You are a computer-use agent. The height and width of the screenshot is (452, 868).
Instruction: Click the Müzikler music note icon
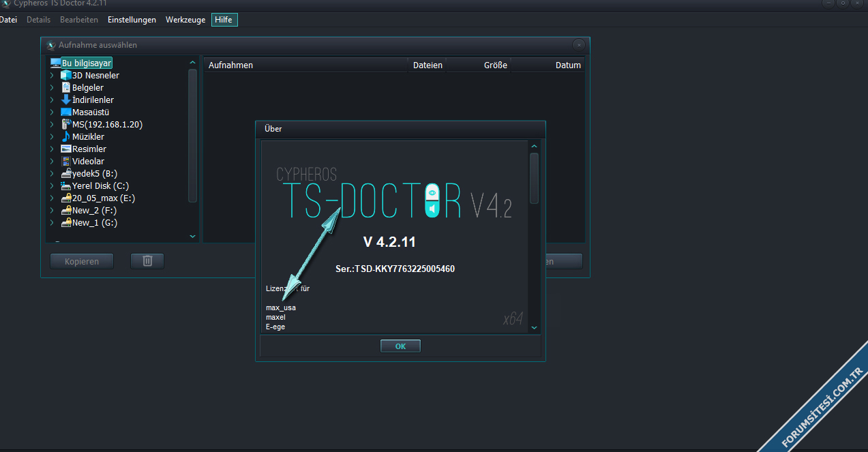(65, 136)
